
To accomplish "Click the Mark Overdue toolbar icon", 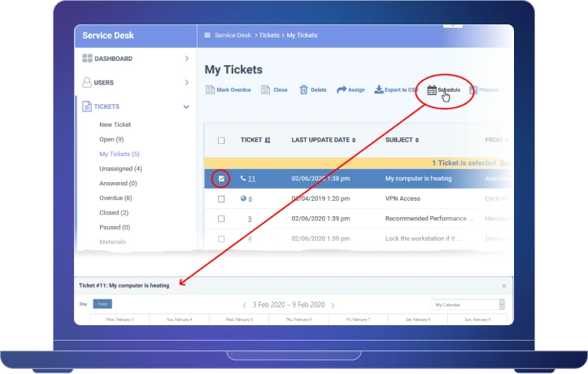I will [x=210, y=90].
